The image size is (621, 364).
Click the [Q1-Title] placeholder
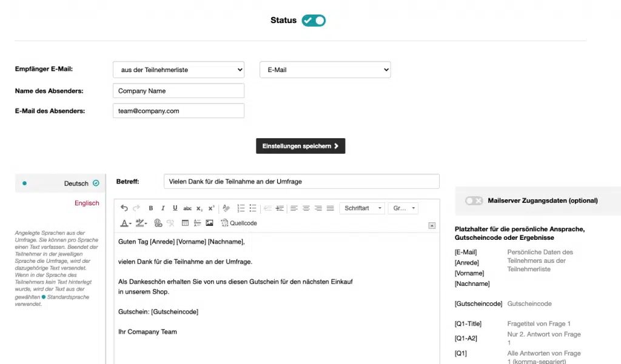468,323
